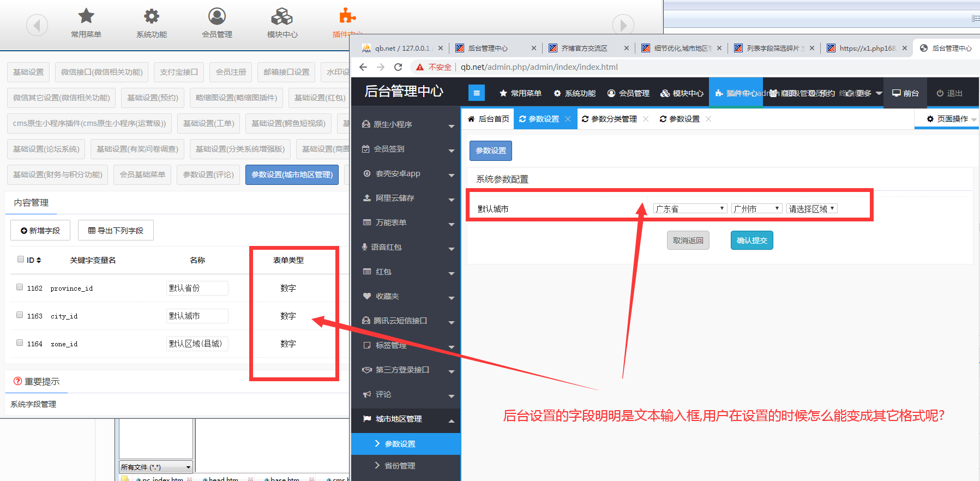The image size is (980, 481).
Task: Click the 默认城市 name input field
Action: point(197,316)
